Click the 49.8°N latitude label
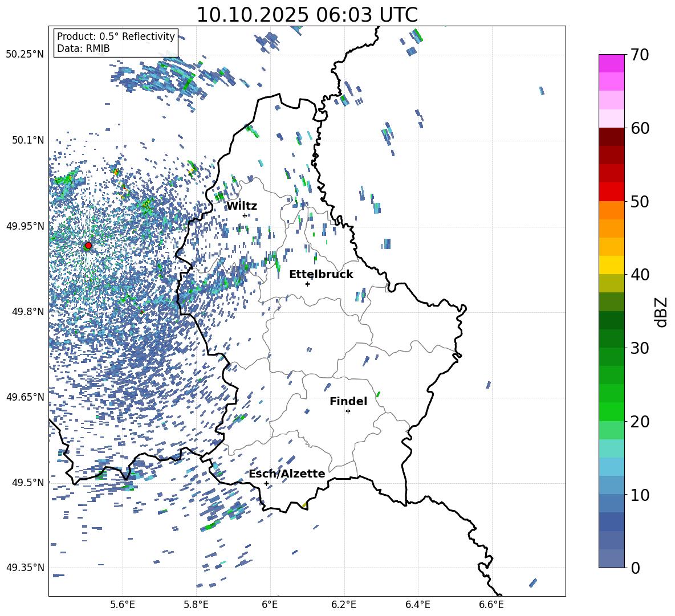 28,312
